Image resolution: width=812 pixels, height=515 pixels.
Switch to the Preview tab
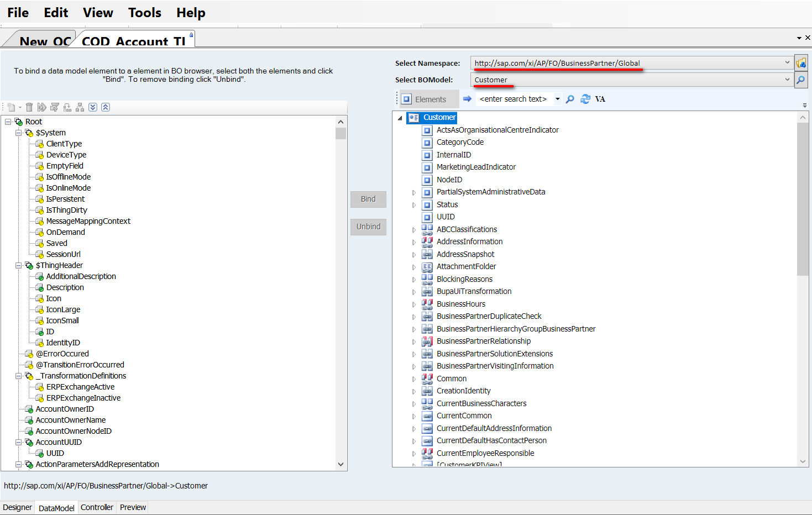[133, 507]
